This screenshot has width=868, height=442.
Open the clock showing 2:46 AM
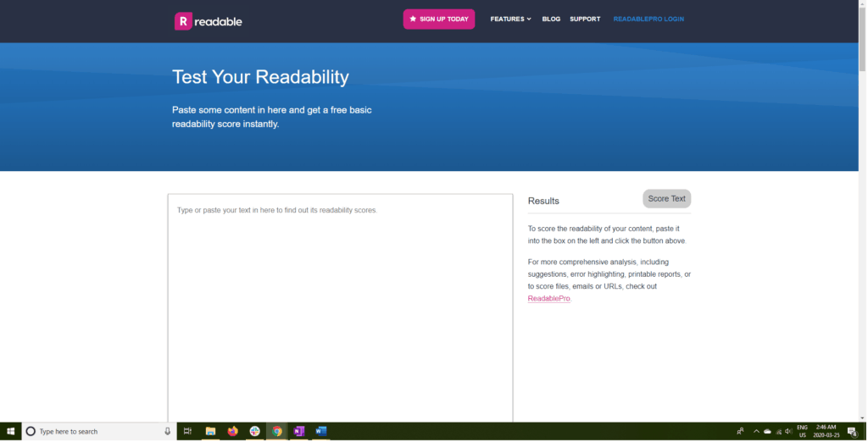tap(826, 432)
